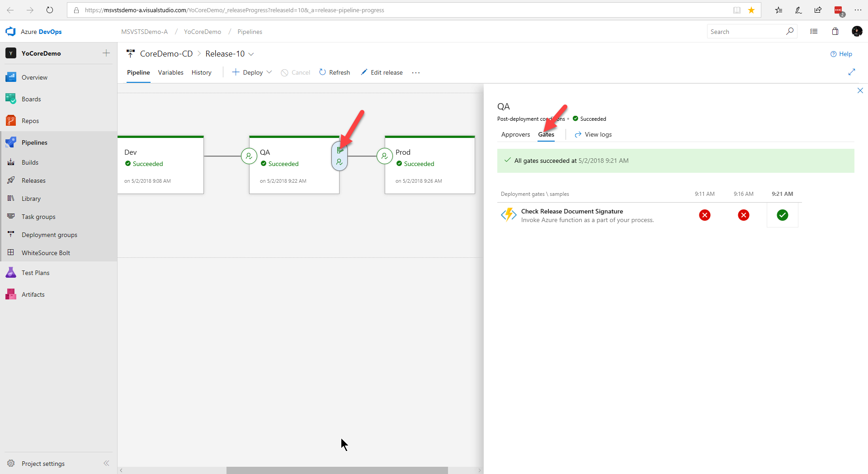Go to Repos in the sidebar
The image size is (868, 474).
click(30, 121)
